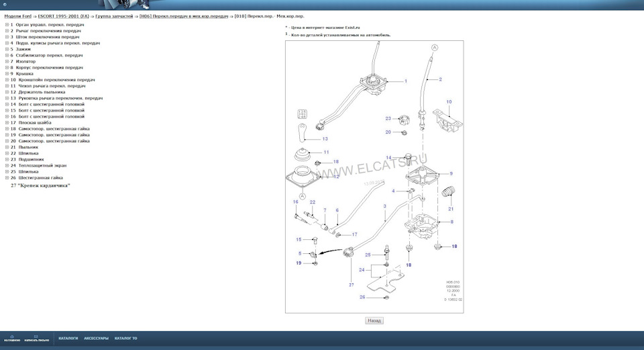This screenshot has height=350, width=644.
Task: Click part number 17 callout in diagram
Action: pos(354,234)
